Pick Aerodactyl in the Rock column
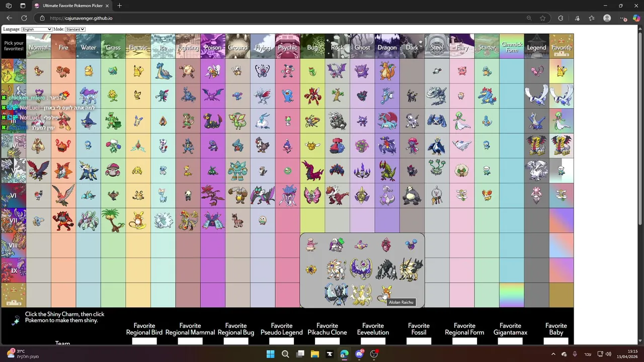The height and width of the screenshot is (362, 644). (x=338, y=71)
